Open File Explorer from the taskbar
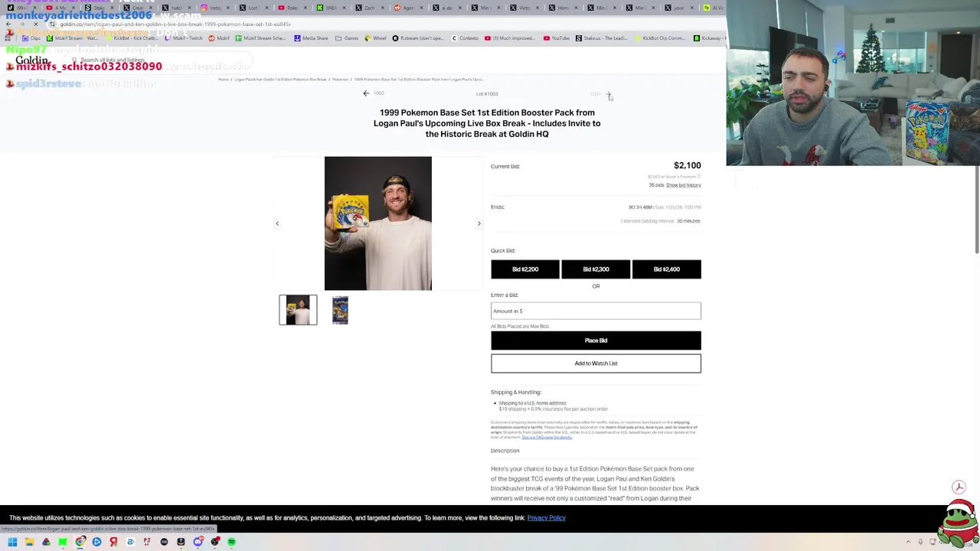980x551 pixels. (x=29, y=542)
